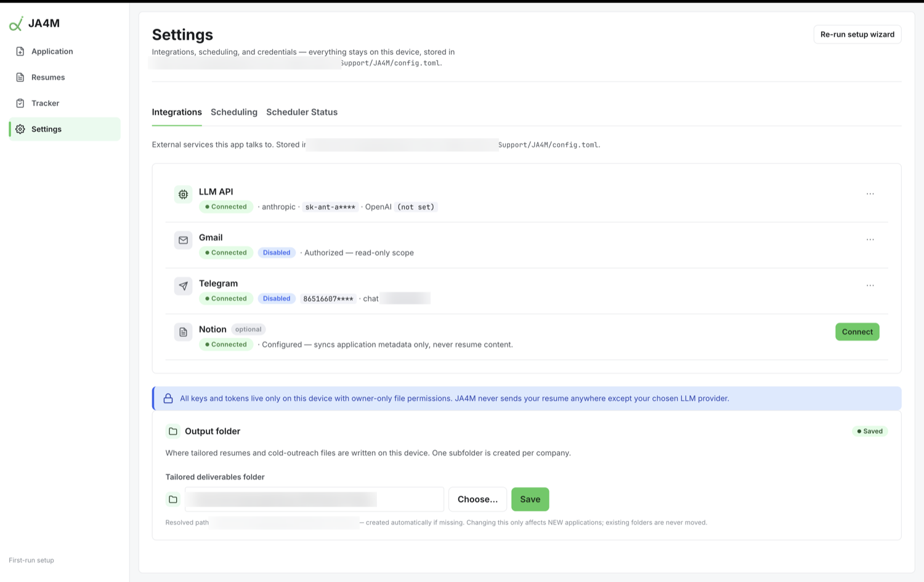Screen dimensions: 924x582
Task: Click the Telegram Connected badge
Action: pos(226,299)
